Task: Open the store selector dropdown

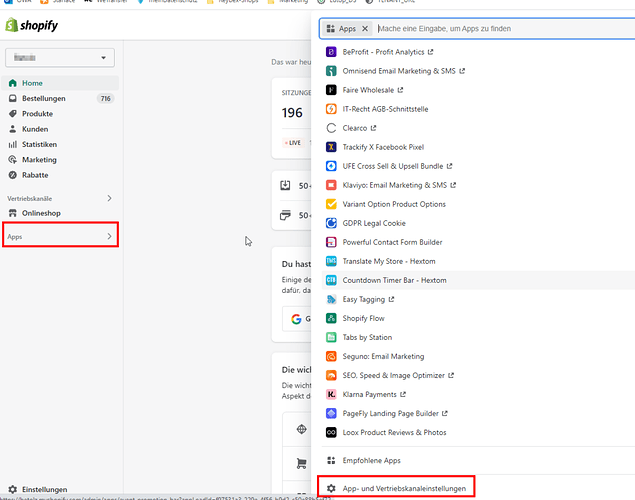Action: [60, 57]
